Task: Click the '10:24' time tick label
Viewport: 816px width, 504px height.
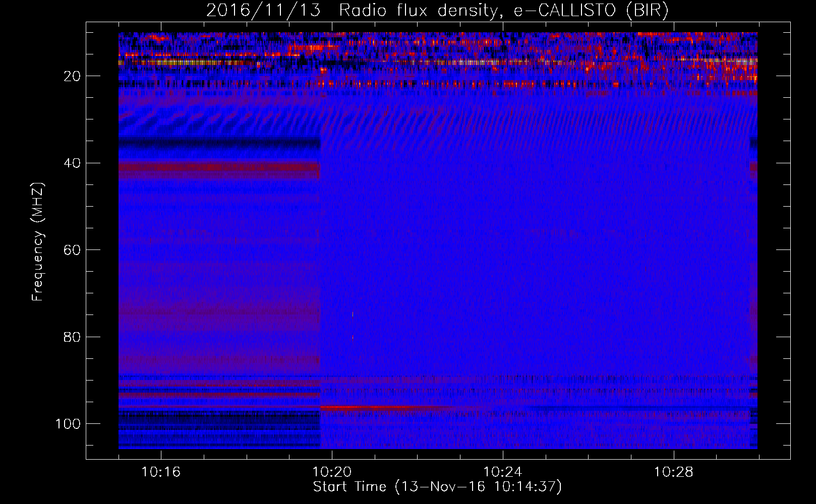Action: (503, 472)
